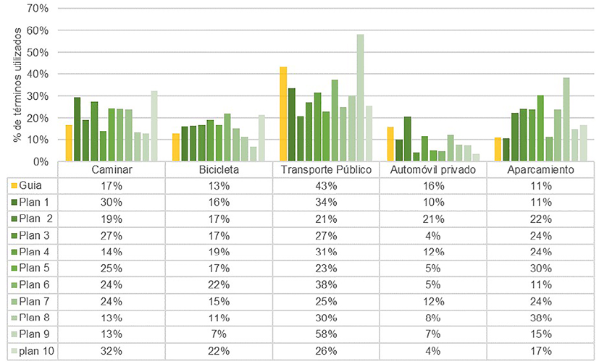
Task: Click the Guia Transporte Público cell showing 43%
Action: 327,185
